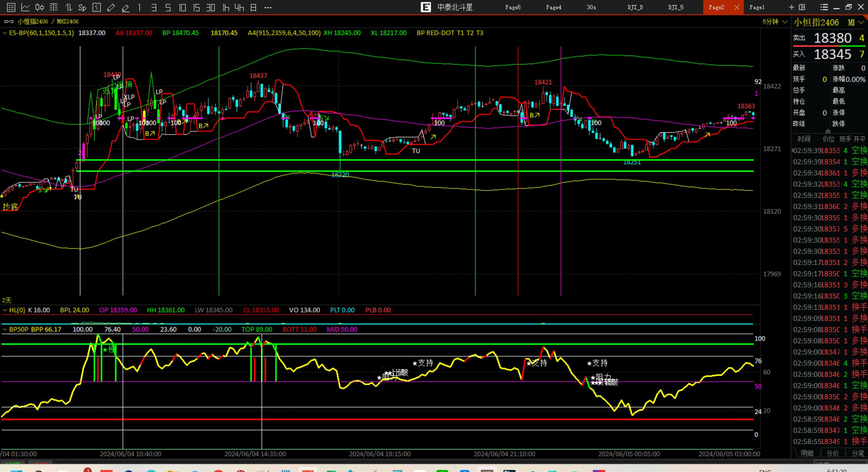Click the BP RED-DOT T1 T2 T3 label

click(450, 33)
